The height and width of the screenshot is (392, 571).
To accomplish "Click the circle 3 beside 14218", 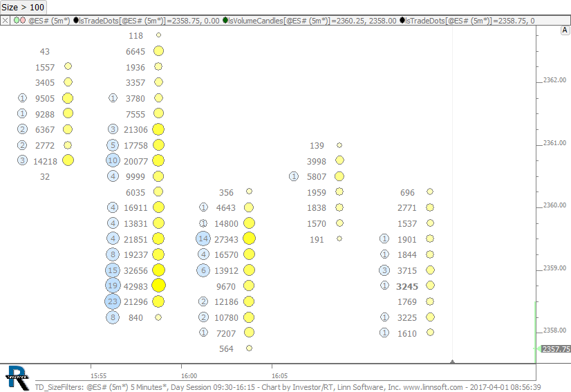I will [22, 160].
